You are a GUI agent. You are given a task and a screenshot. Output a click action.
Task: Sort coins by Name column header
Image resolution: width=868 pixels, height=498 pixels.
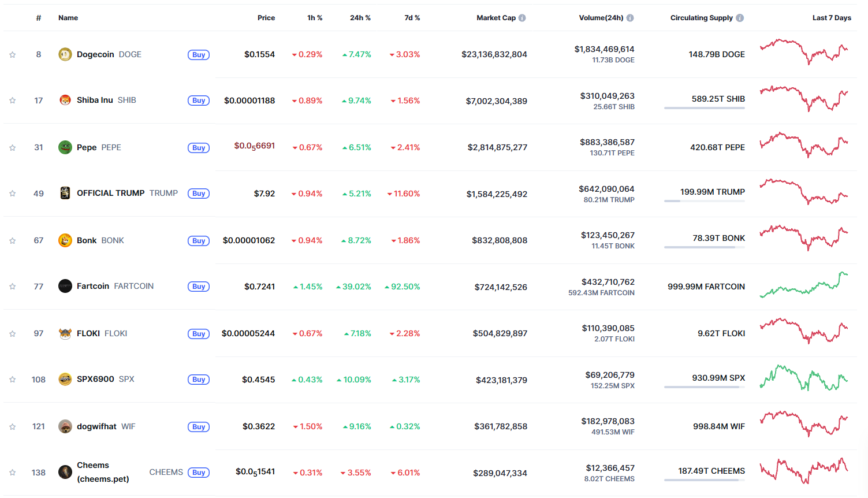(68, 18)
